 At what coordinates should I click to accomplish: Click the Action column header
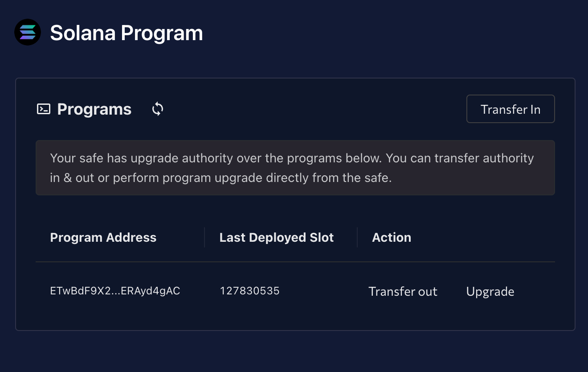click(x=392, y=237)
